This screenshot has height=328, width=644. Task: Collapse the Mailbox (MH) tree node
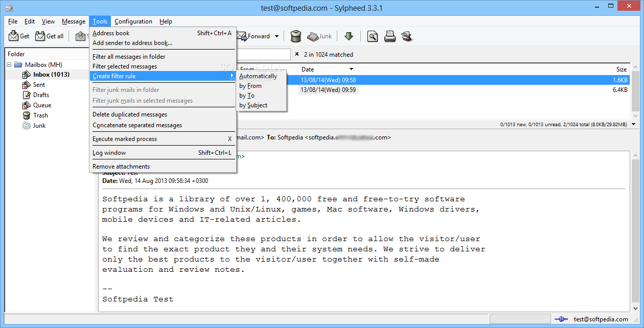9,64
